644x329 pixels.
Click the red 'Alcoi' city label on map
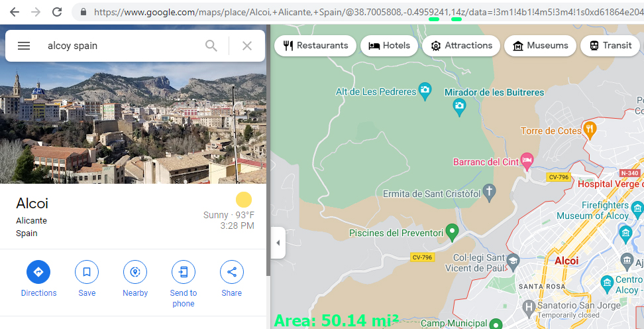(x=566, y=260)
